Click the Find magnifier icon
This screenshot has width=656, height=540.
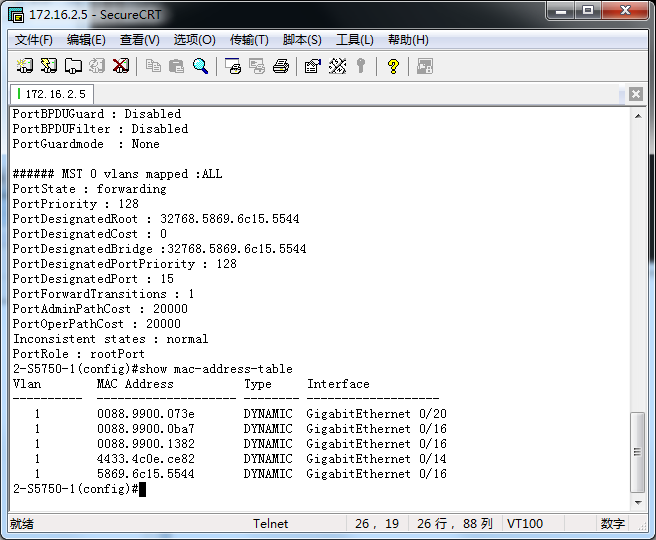(x=201, y=66)
